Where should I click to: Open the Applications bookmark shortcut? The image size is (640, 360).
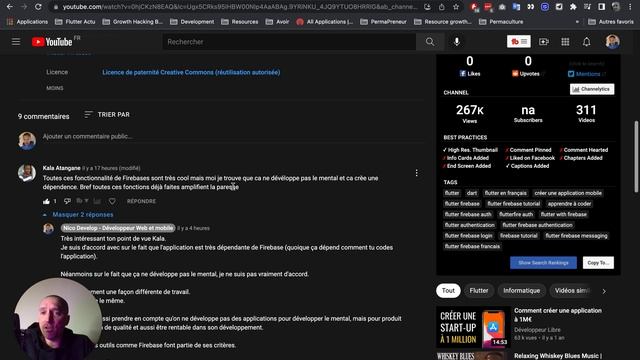click(27, 22)
